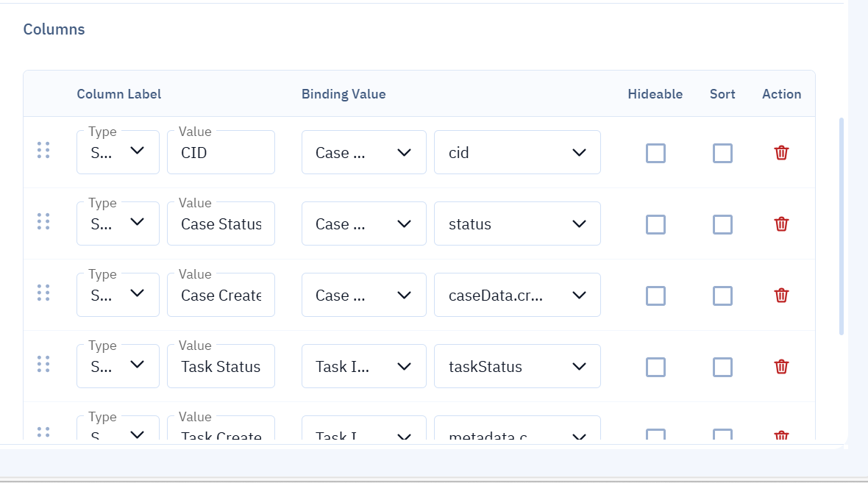
Task: Click trash icon for caseData row
Action: click(x=781, y=296)
